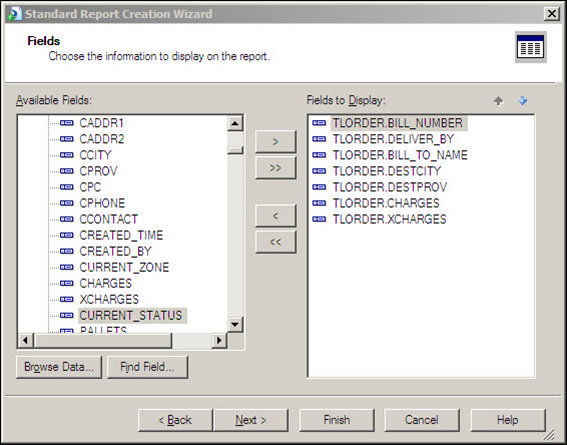Choose CCONTACT from available fields
This screenshot has height=445, width=567.
pos(108,219)
